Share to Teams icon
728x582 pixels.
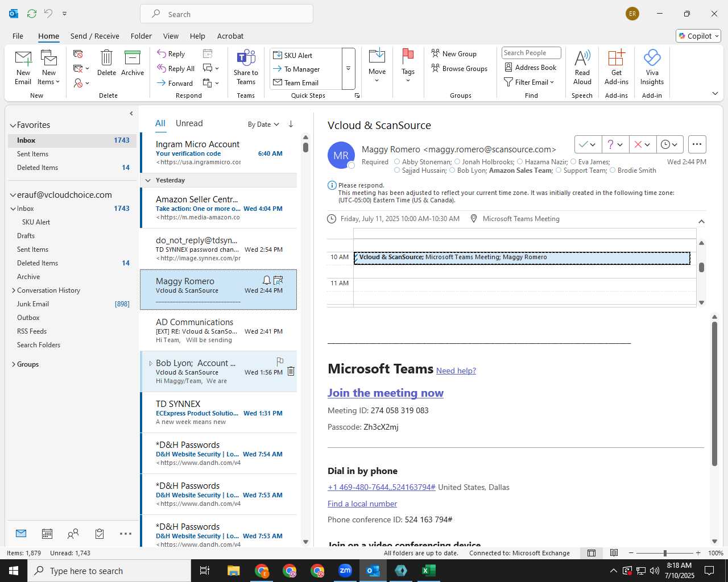(x=246, y=67)
